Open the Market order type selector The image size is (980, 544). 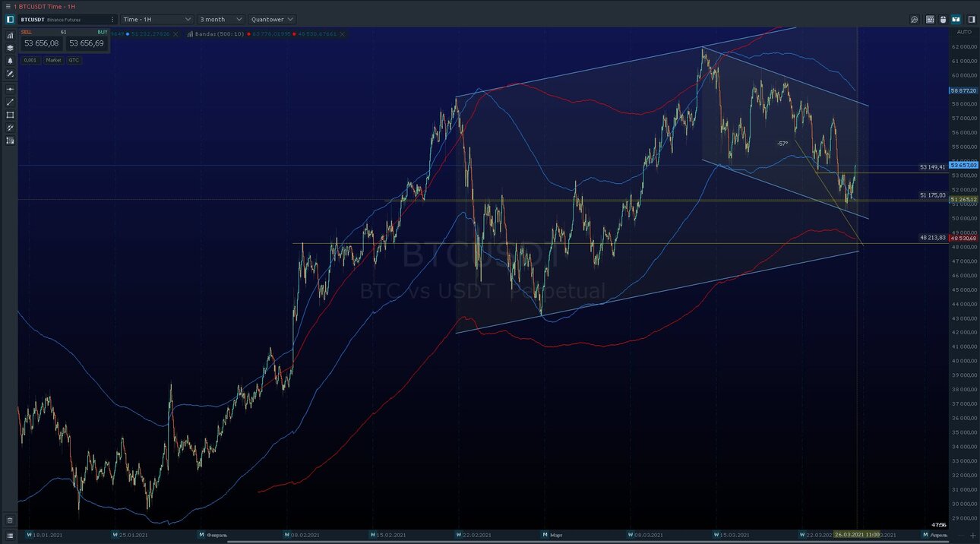[x=53, y=60]
